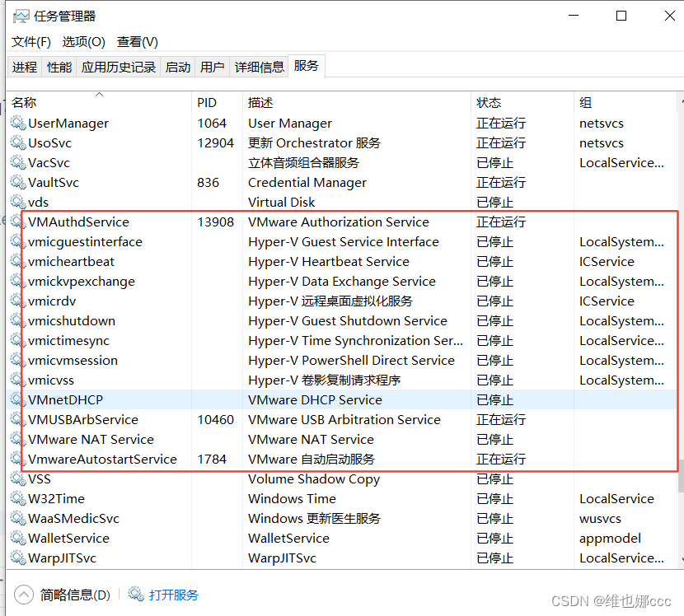Screen dimensions: 684x616
Task: Click the gear icon beside W32Time
Action: [18, 498]
